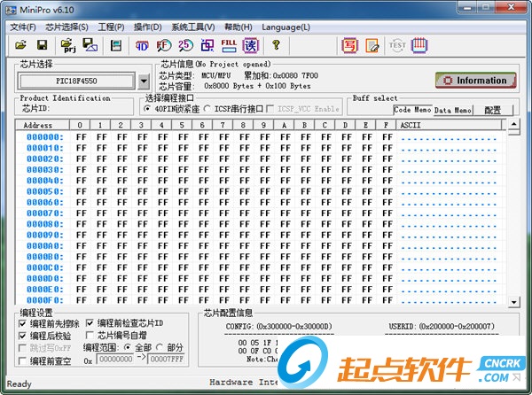
Task: Click the PIC18F4550 chip name field
Action: [x=76, y=81]
